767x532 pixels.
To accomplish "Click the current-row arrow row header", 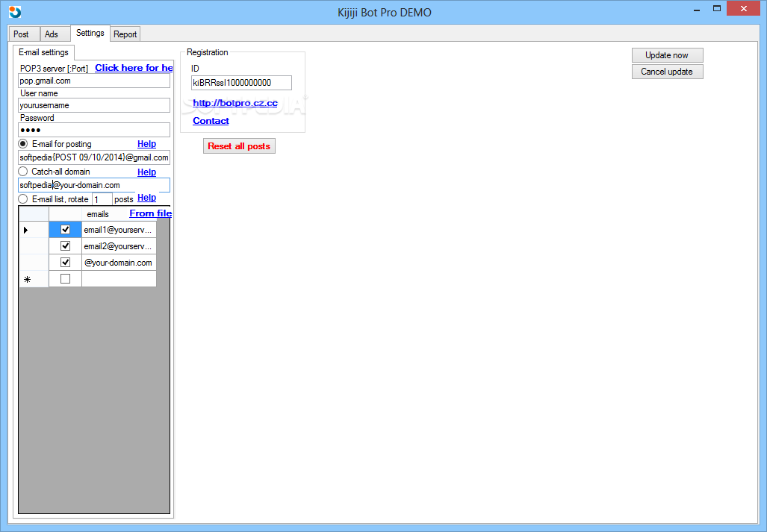I will (x=34, y=230).
